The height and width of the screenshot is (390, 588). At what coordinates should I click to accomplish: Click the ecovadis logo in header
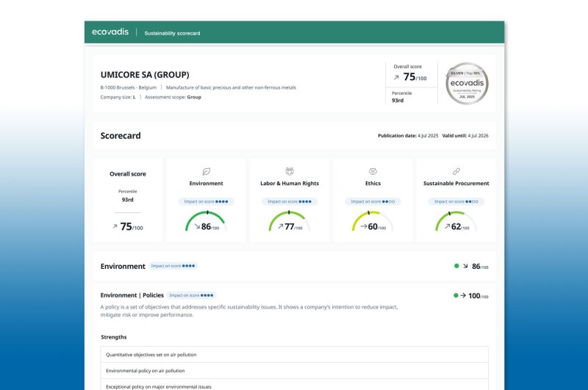(x=110, y=32)
